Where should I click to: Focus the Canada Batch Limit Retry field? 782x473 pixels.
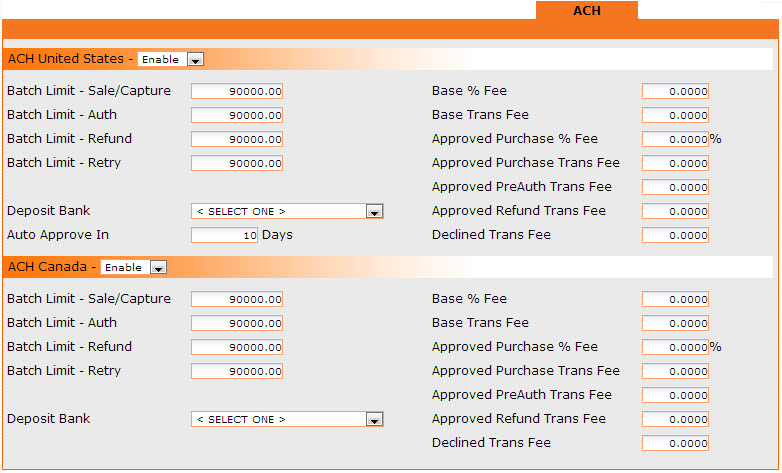click(x=237, y=372)
